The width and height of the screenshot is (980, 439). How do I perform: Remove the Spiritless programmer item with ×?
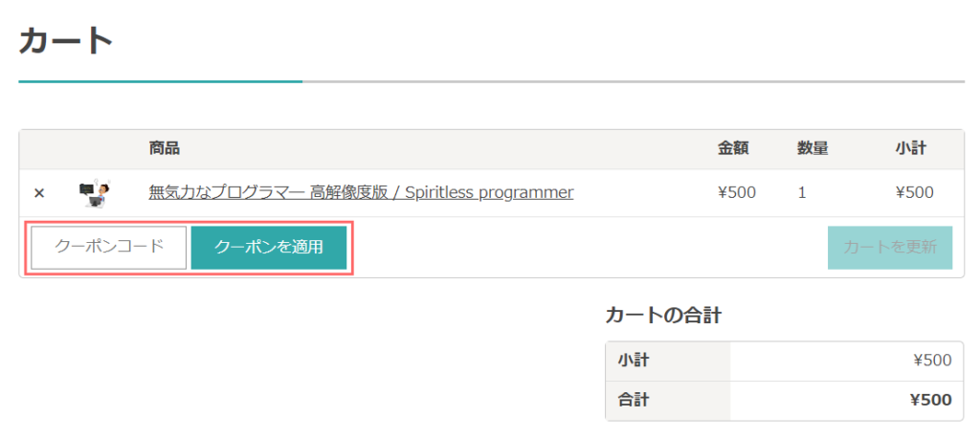(38, 193)
